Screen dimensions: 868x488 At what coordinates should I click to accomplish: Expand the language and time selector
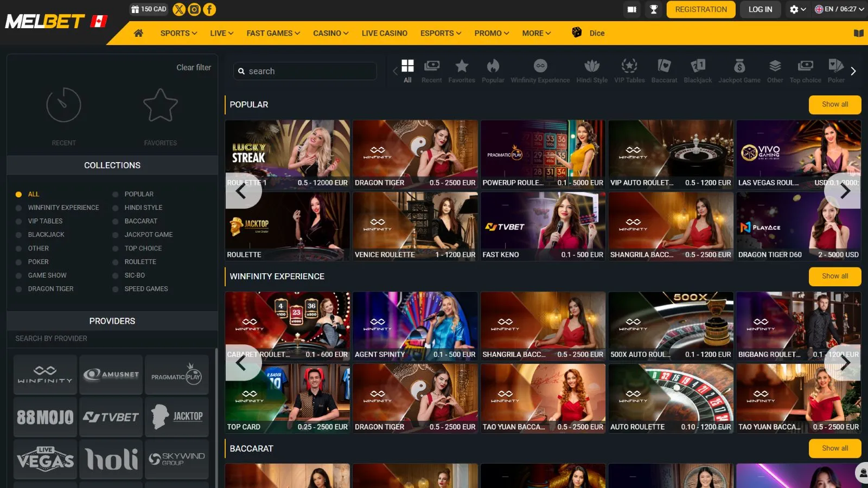tap(839, 9)
